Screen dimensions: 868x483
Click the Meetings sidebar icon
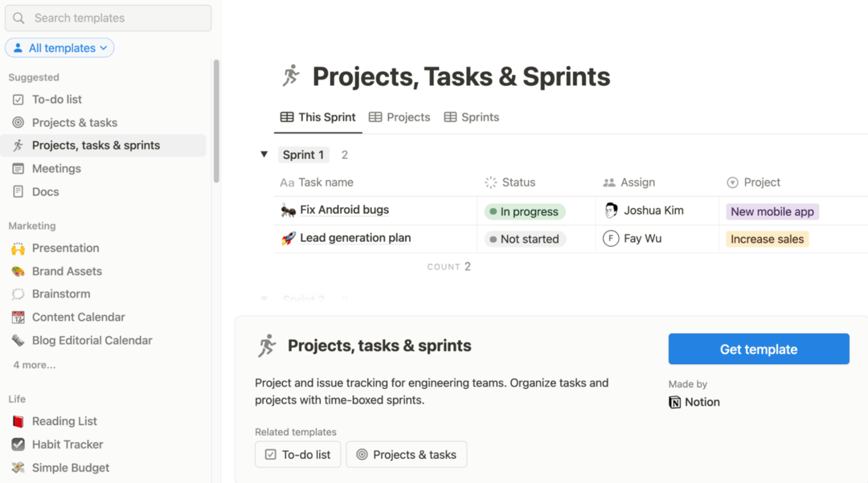point(18,169)
